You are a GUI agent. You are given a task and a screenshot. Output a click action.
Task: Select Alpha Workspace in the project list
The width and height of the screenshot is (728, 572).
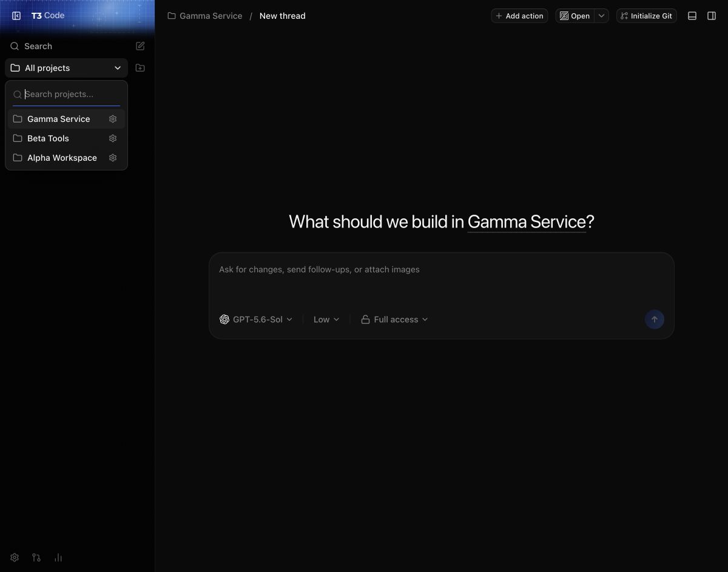pyautogui.click(x=67, y=158)
